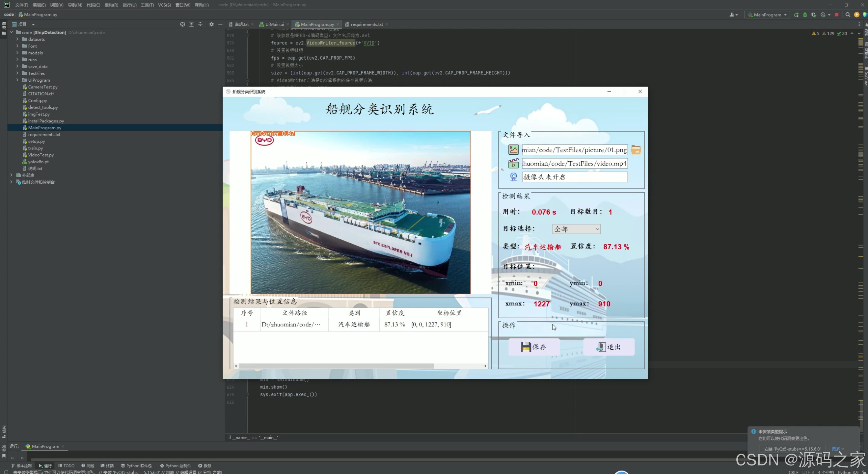Click the orange IDE update arrow icon
This screenshot has width=868, height=474.
pos(856,15)
